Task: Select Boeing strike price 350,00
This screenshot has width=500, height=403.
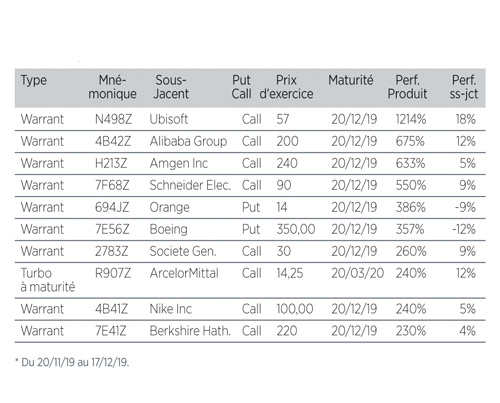Action: coord(296,229)
